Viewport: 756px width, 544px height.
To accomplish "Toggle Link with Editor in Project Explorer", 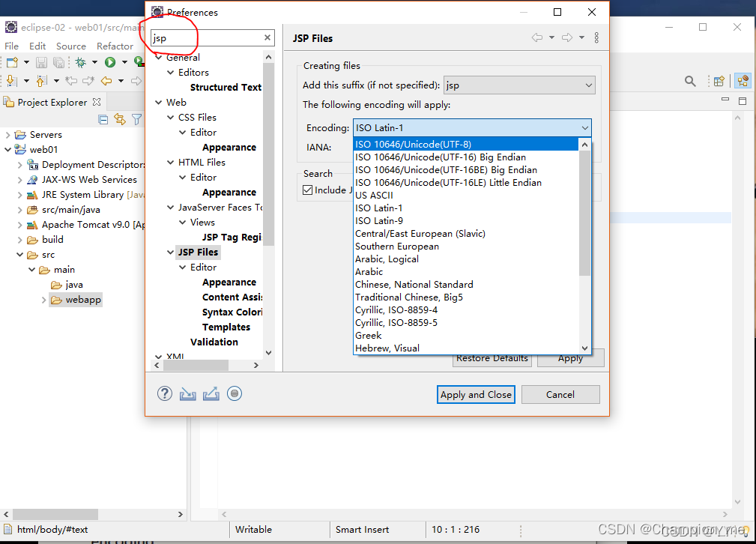I will point(120,119).
